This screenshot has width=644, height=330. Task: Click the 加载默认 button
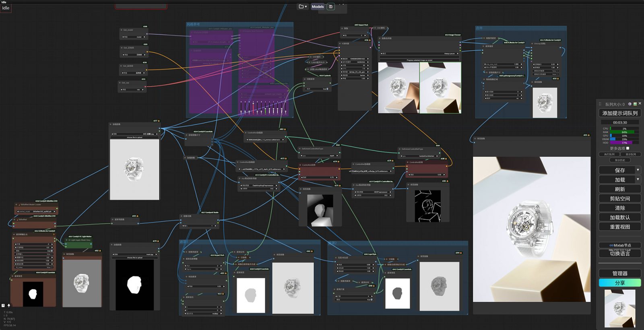(620, 217)
